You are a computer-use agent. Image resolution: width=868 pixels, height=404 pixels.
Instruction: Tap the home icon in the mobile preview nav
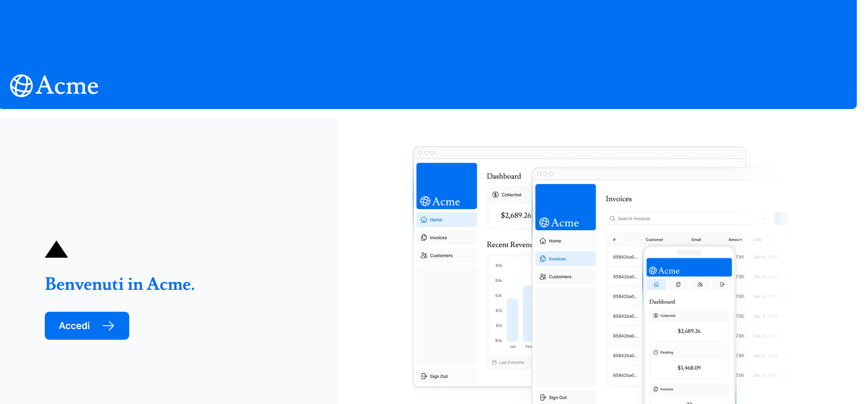[656, 284]
